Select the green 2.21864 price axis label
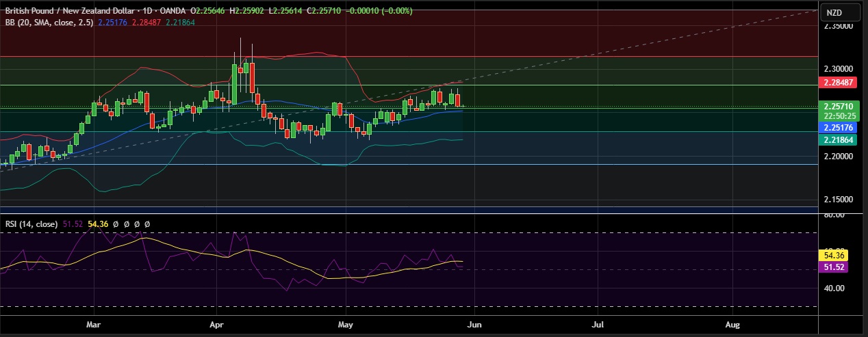Image resolution: width=868 pixels, height=337 pixels. (x=838, y=139)
